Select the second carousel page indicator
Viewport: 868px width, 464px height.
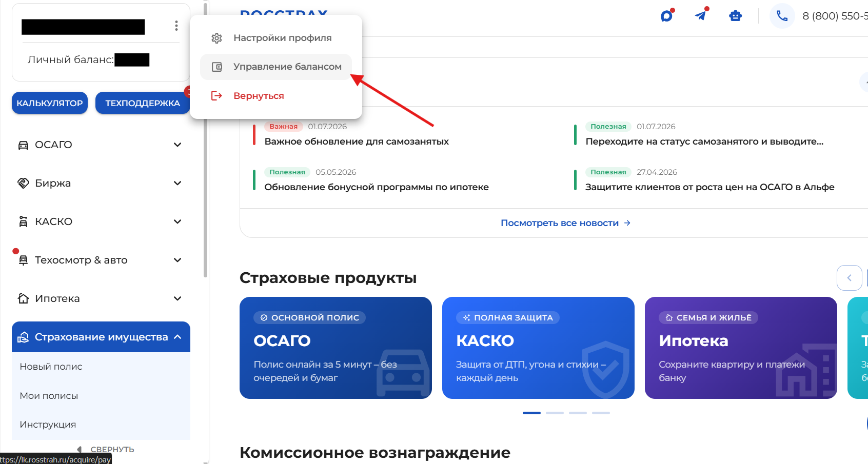[555, 413]
